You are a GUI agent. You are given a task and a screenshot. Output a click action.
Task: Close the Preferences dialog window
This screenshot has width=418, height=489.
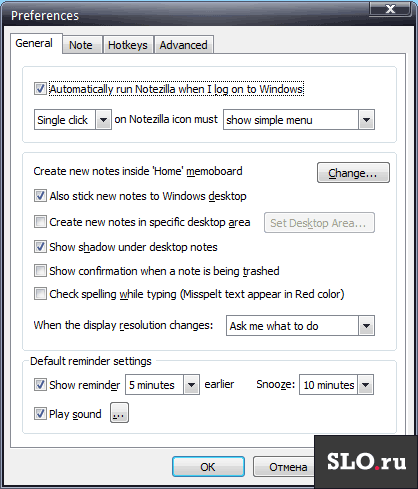click(390, 8)
